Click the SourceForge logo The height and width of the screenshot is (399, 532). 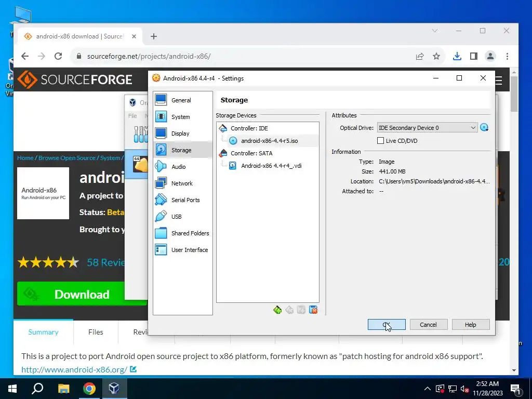[x=75, y=79]
